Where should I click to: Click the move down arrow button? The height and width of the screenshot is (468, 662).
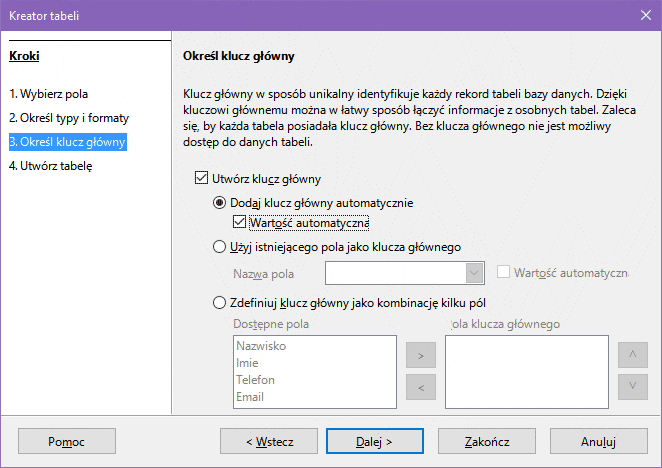(631, 386)
